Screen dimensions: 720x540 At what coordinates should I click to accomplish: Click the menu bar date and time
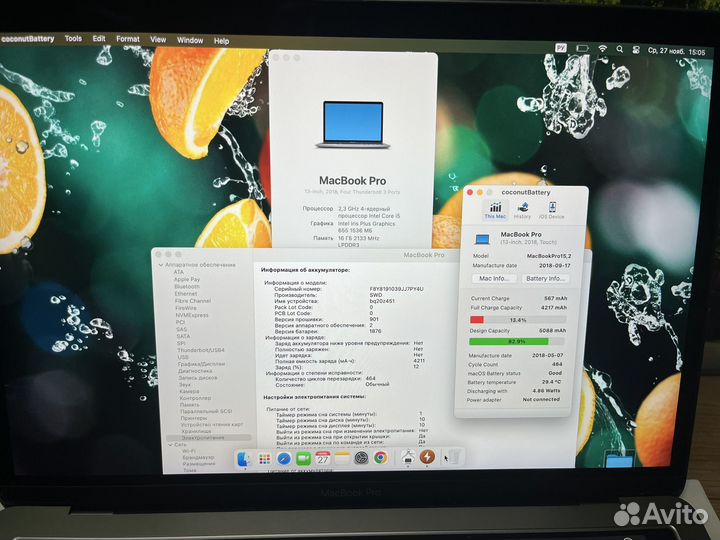coord(676,51)
